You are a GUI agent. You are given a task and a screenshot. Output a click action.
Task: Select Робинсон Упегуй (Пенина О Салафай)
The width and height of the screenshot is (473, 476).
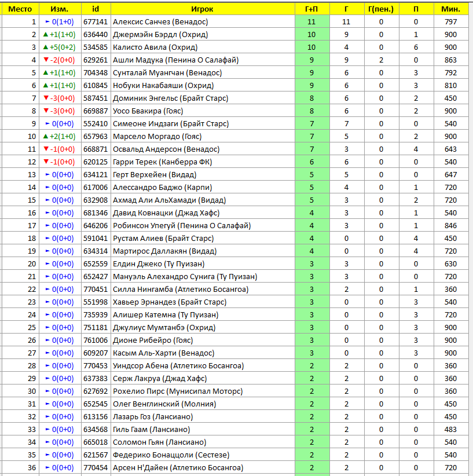(203, 226)
